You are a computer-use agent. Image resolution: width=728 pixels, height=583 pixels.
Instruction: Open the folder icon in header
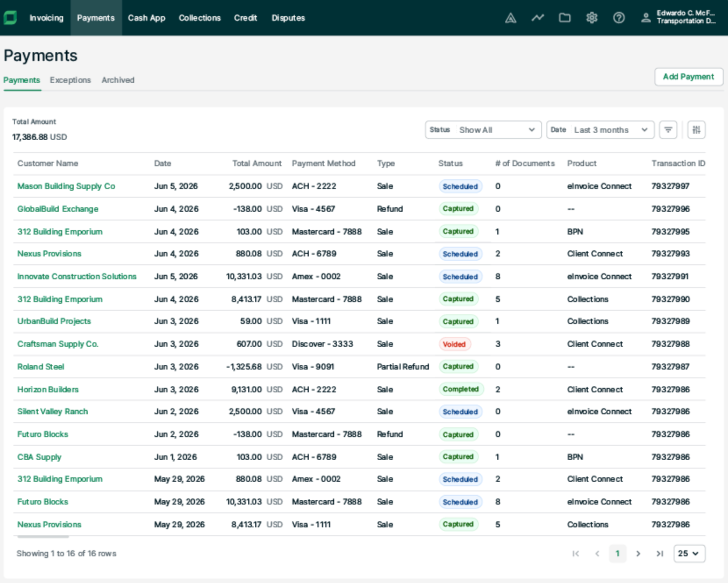pos(565,18)
